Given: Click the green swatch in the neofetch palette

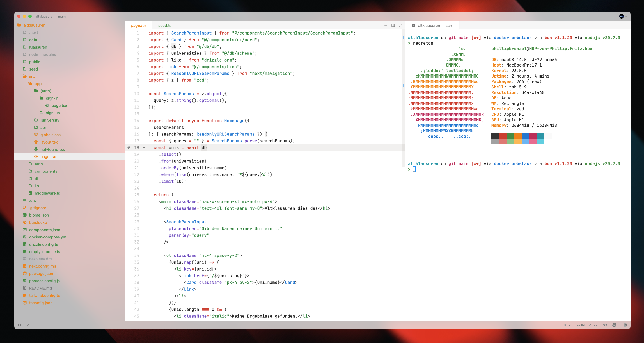Looking at the screenshot, I should pyautogui.click(x=510, y=136).
